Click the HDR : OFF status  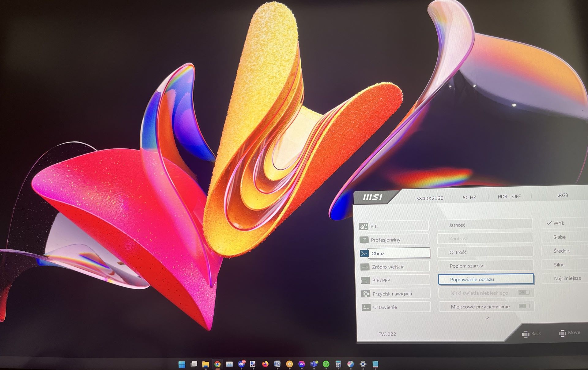coord(509,196)
